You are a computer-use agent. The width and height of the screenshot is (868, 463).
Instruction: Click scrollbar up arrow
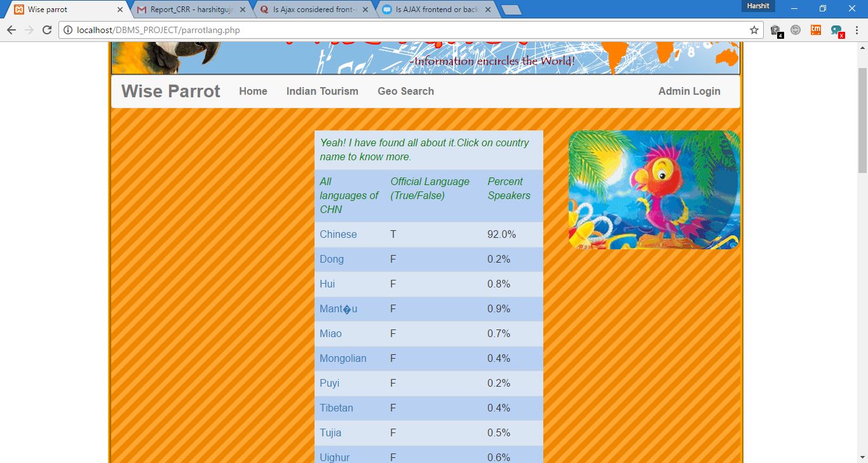pyautogui.click(x=862, y=48)
